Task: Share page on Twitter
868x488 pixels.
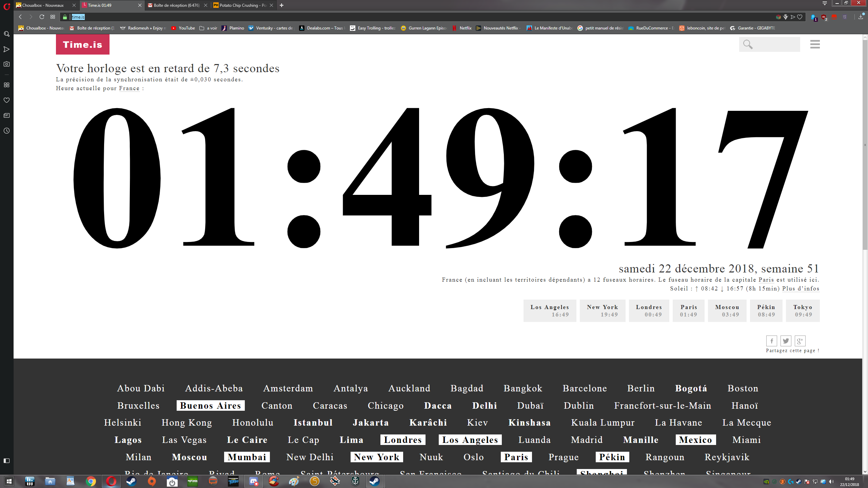Action: pyautogui.click(x=786, y=341)
